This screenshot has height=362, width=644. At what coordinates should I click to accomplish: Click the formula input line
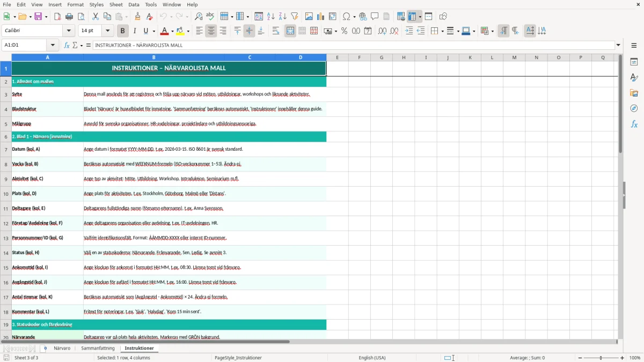pos(354,45)
